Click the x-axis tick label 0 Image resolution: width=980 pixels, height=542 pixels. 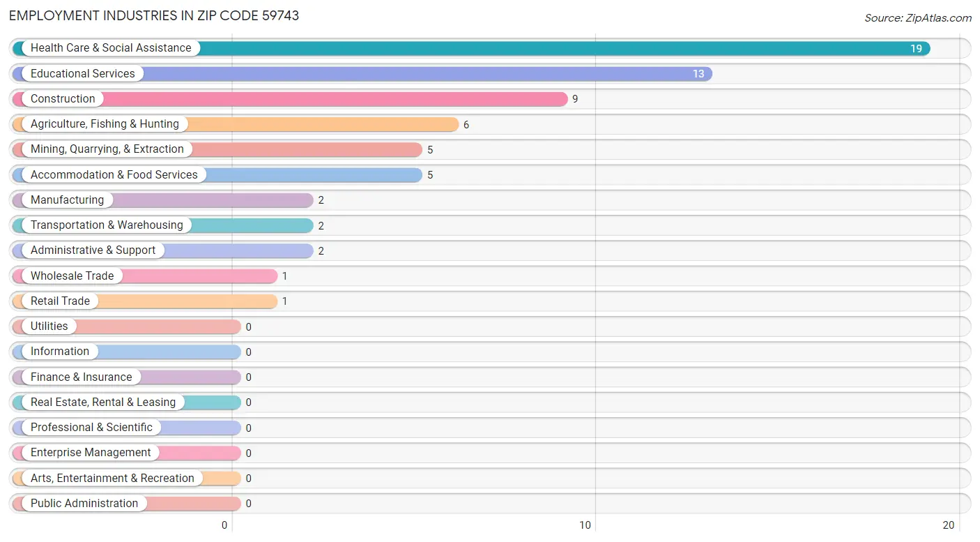(224, 525)
